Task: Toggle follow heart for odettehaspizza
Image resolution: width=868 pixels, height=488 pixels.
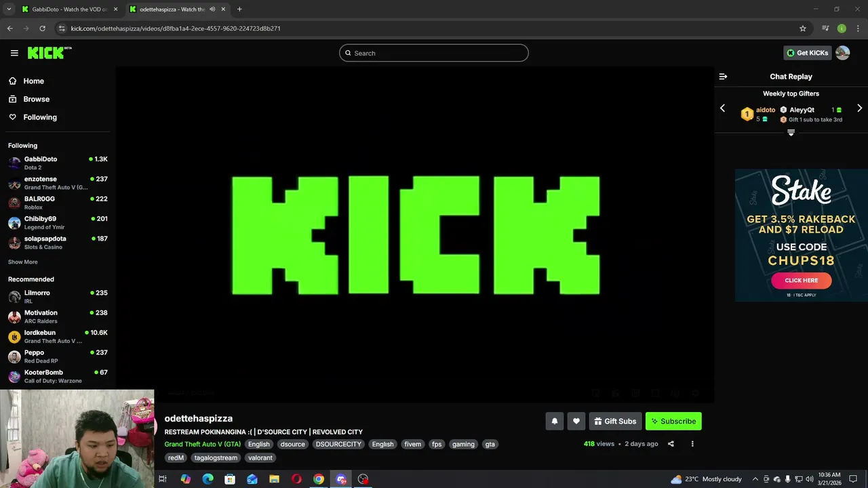Action: click(x=576, y=421)
